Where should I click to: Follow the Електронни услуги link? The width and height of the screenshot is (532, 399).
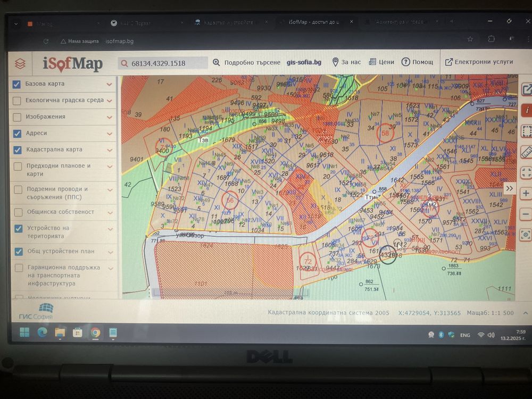[x=479, y=62]
